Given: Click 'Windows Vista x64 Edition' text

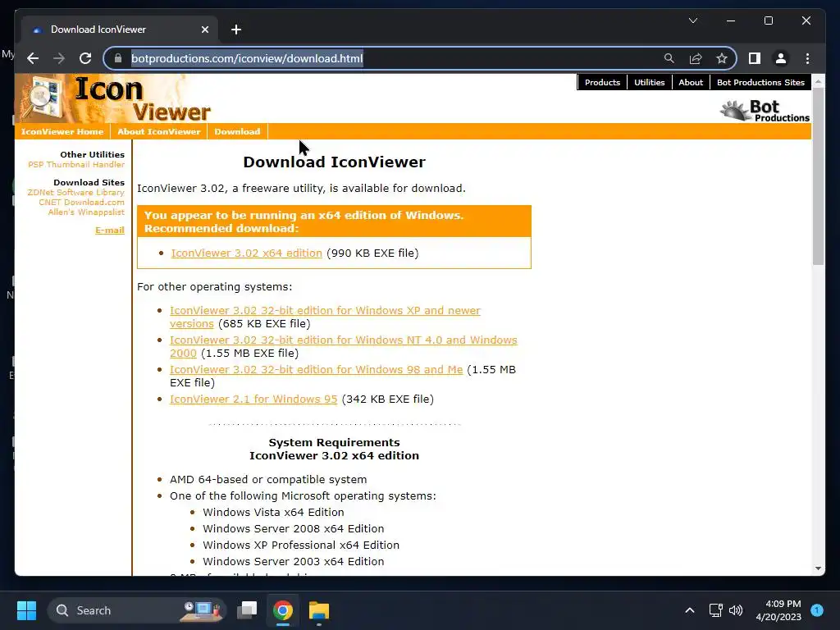Looking at the screenshot, I should [x=273, y=512].
